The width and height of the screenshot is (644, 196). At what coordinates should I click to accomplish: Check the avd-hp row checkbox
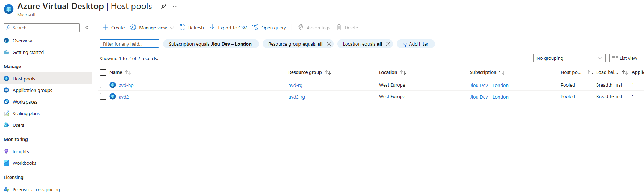click(103, 85)
